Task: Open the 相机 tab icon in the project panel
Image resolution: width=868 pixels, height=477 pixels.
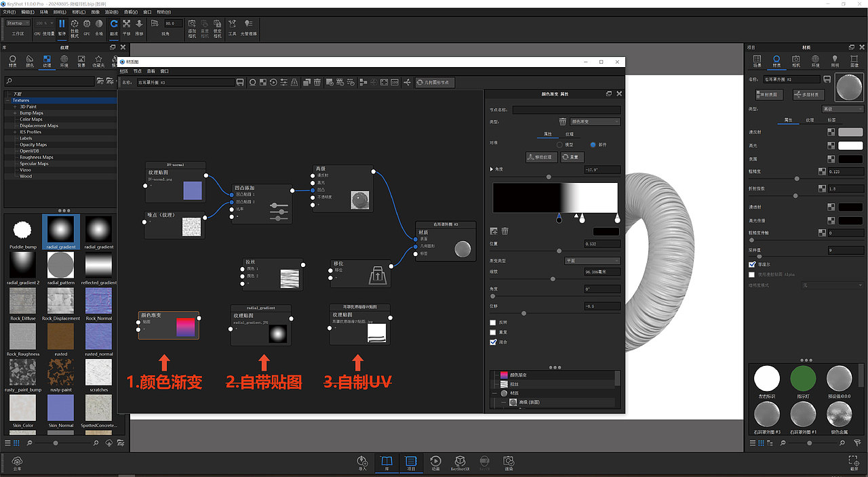Action: click(796, 60)
